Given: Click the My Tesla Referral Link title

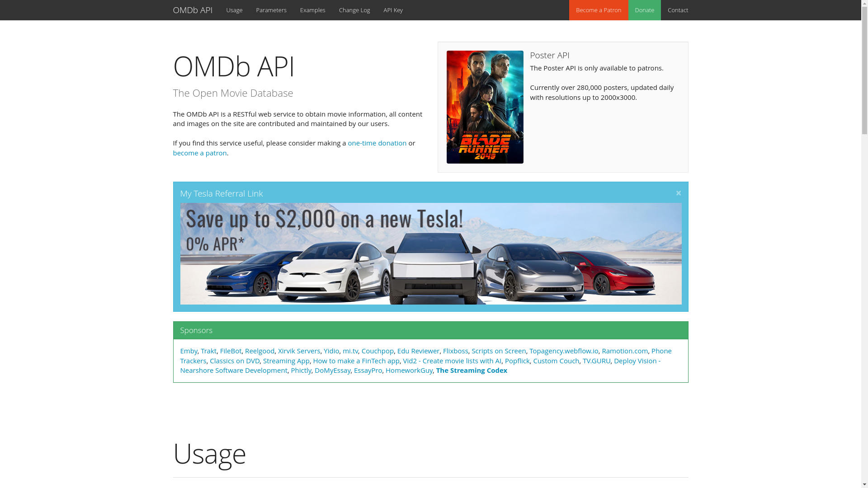Looking at the screenshot, I should (222, 193).
